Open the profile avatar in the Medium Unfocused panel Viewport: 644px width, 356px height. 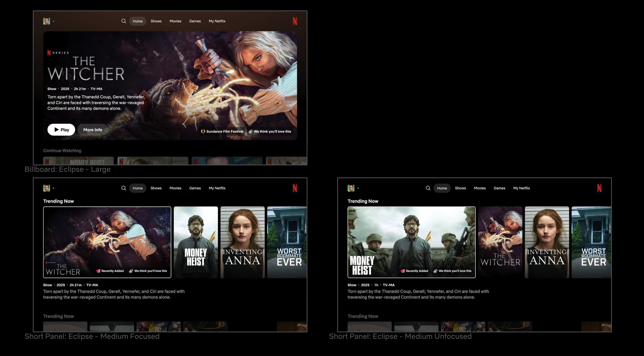(351, 188)
